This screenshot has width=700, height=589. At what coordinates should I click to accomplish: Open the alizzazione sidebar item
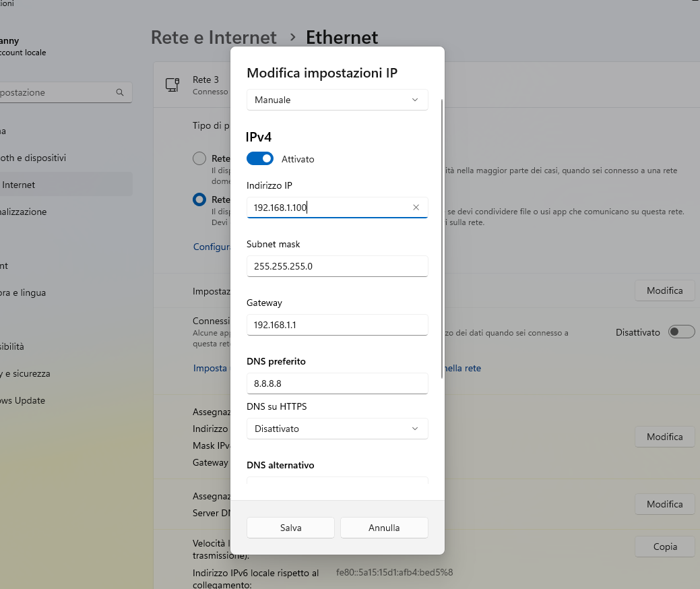(66, 212)
